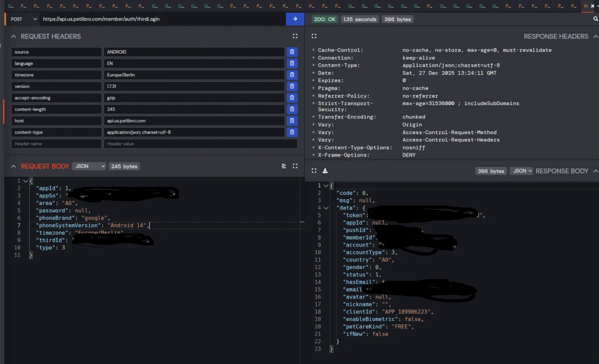The height and width of the screenshot is (364, 599).
Task: Expand the Cache-Control response header details
Action: tap(313, 50)
